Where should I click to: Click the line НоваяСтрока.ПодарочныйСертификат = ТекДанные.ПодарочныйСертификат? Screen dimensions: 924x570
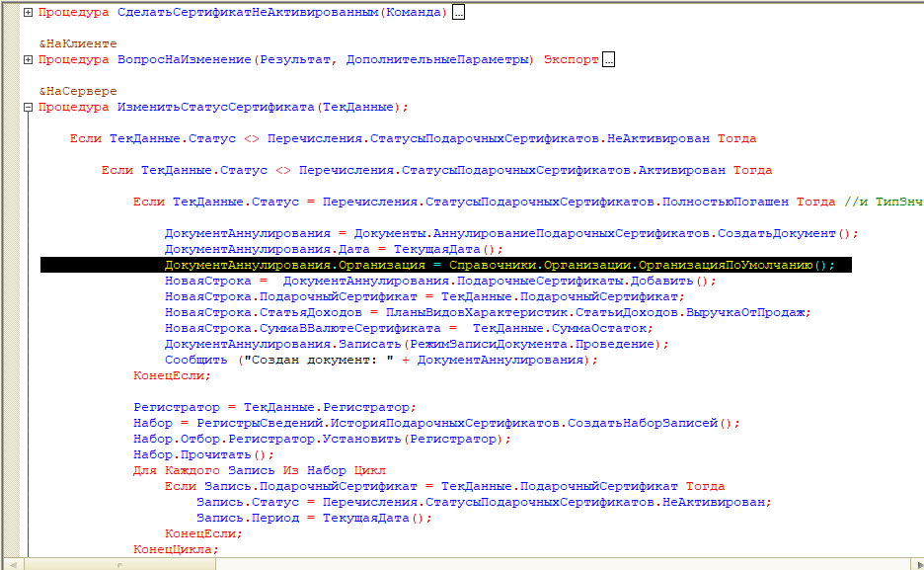coord(424,296)
